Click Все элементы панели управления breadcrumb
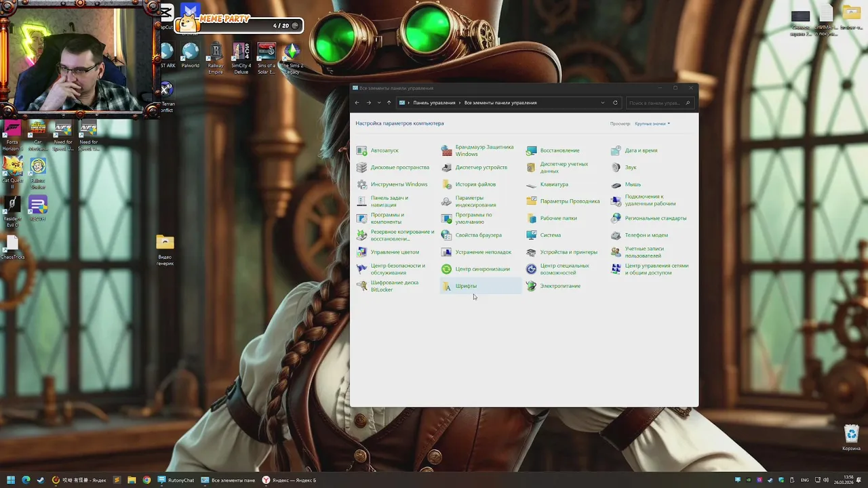This screenshot has width=868, height=488. tap(500, 103)
